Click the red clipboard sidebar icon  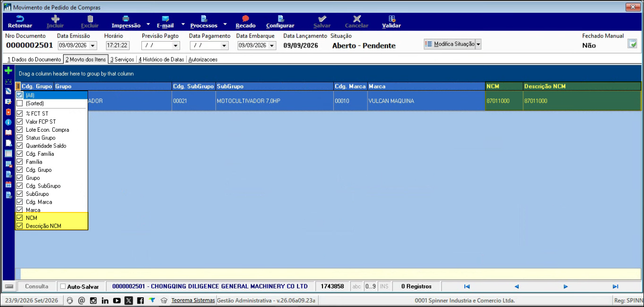[x=8, y=112]
